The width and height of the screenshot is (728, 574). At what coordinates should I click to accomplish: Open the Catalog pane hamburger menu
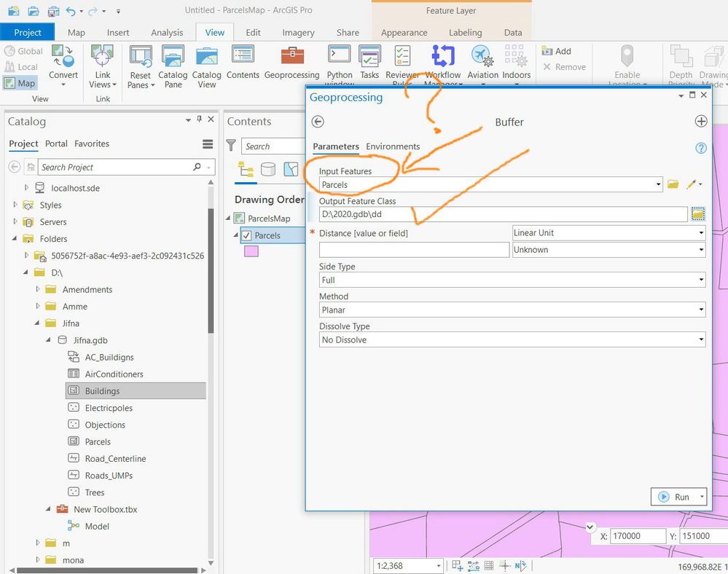point(208,144)
